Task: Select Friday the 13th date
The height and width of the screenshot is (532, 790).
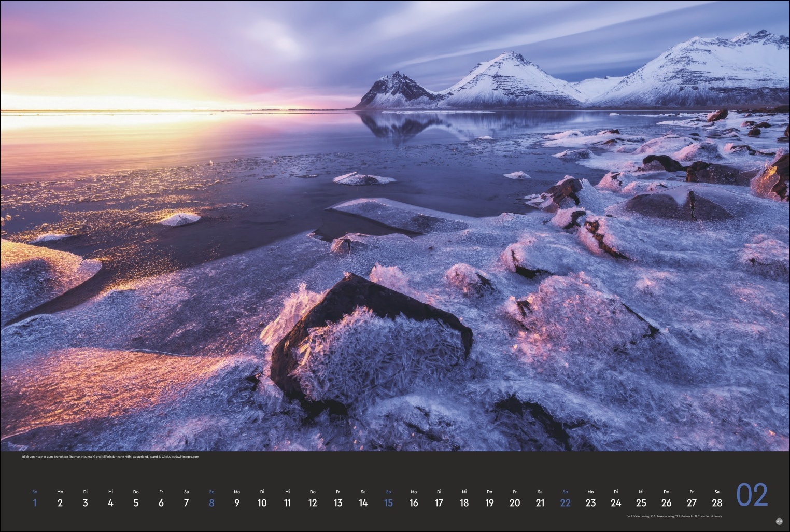Action: [x=338, y=502]
